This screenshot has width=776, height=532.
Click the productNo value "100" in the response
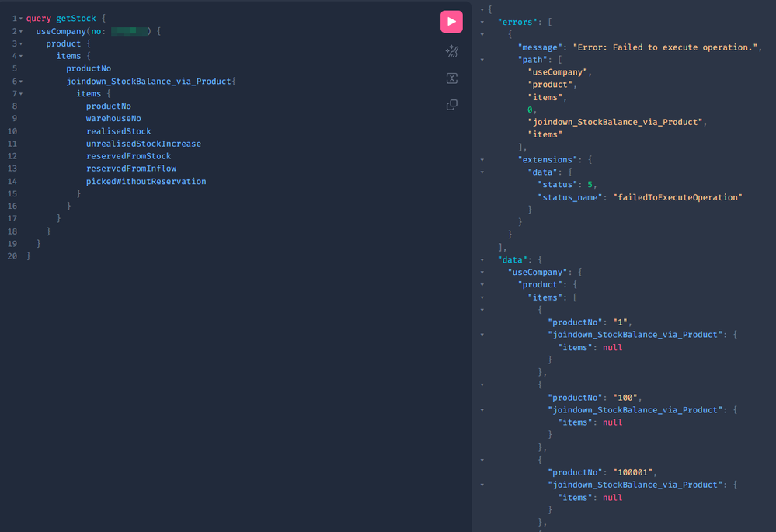coord(625,398)
